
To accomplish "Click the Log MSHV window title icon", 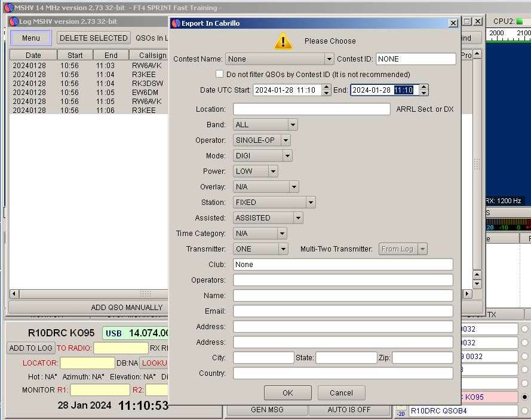I will (x=13, y=22).
